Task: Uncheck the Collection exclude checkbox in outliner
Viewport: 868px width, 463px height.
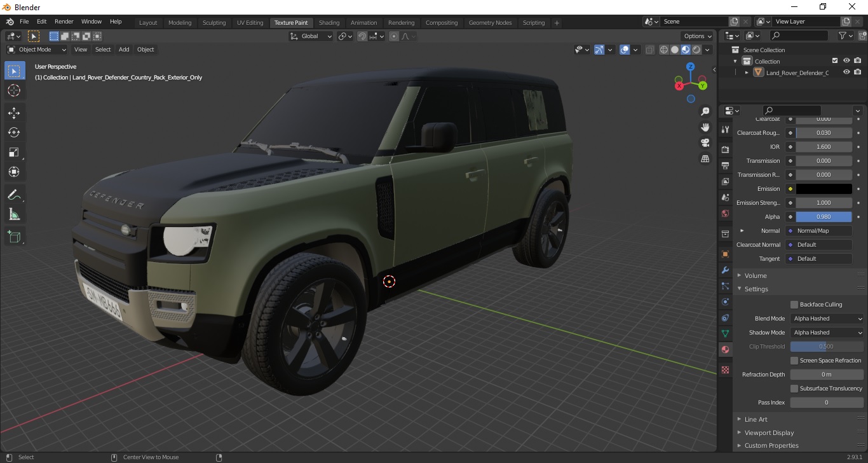Action: (835, 61)
